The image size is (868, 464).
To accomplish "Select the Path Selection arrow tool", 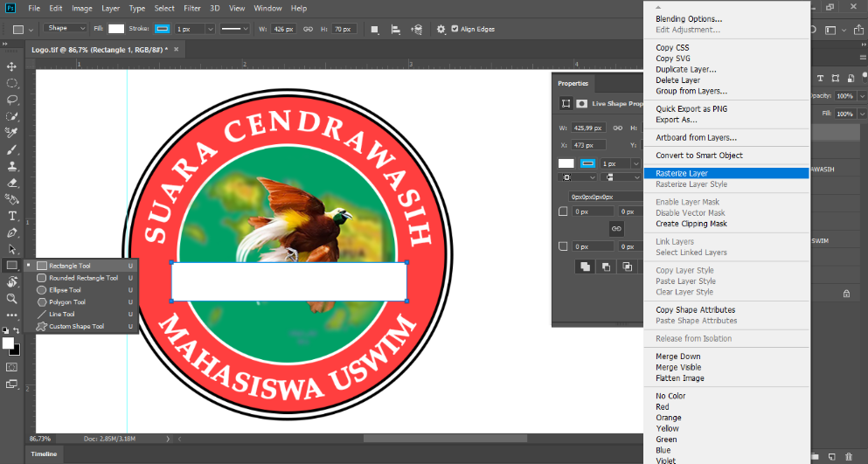I will point(11,249).
